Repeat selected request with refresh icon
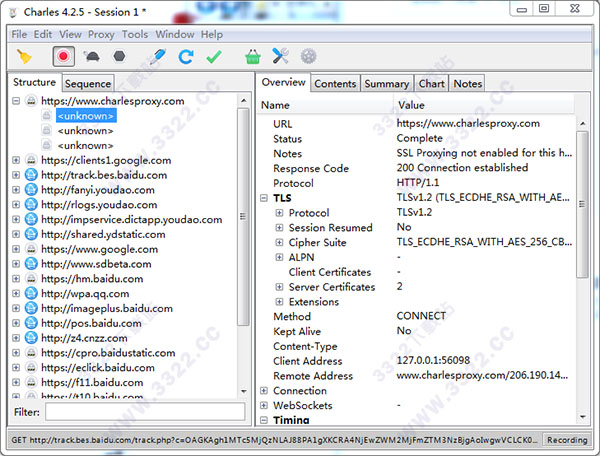The height and width of the screenshot is (456, 600). coord(186,57)
